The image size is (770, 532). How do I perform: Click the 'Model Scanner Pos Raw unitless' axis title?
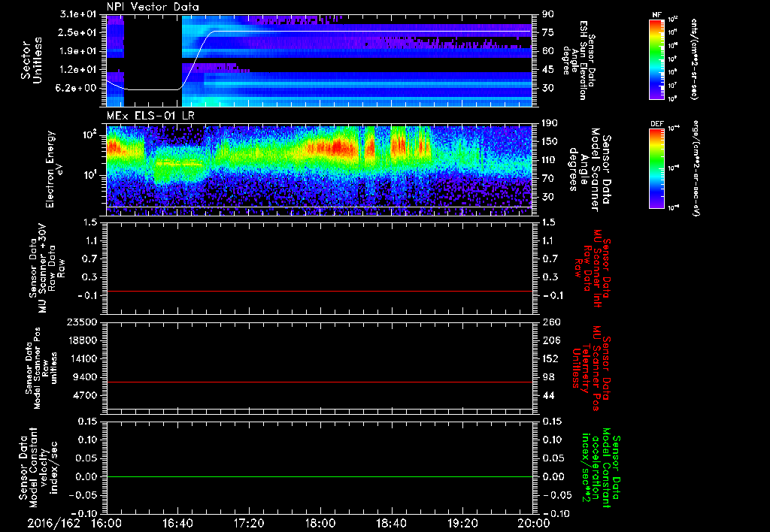(41, 368)
